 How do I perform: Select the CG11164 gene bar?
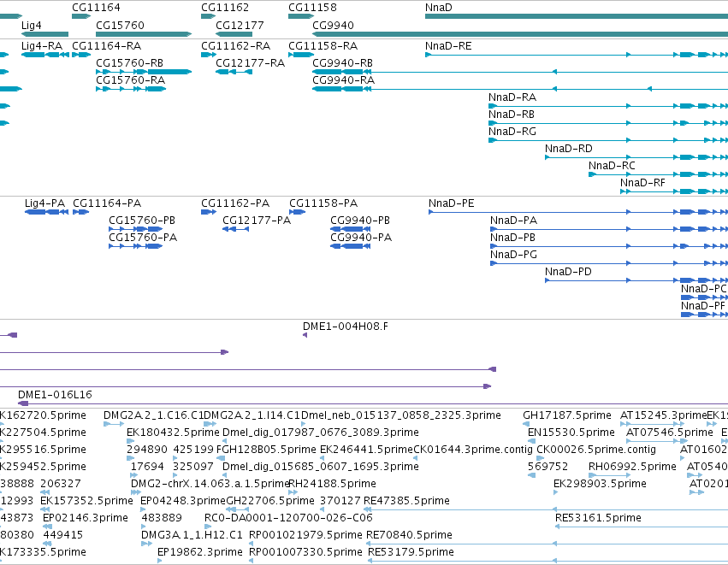81,16
